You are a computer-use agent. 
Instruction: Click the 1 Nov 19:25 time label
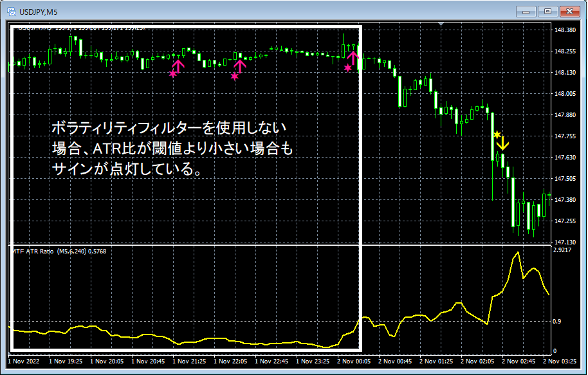tap(66, 361)
